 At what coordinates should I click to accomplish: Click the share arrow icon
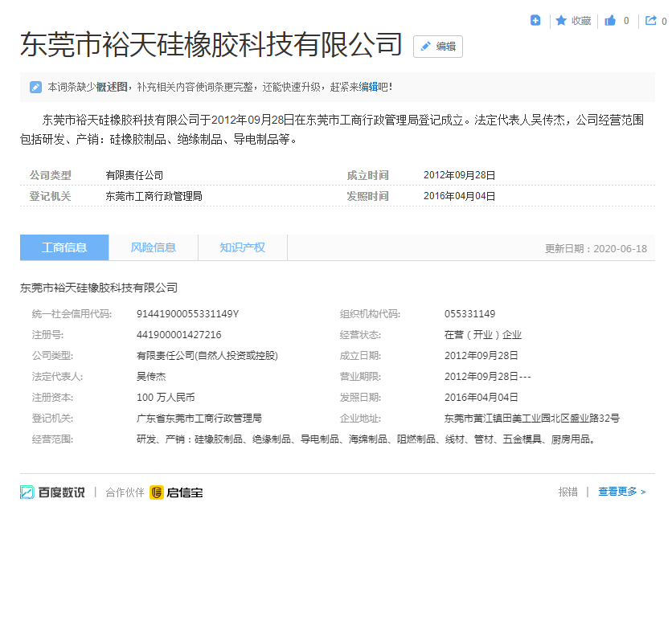pos(651,21)
